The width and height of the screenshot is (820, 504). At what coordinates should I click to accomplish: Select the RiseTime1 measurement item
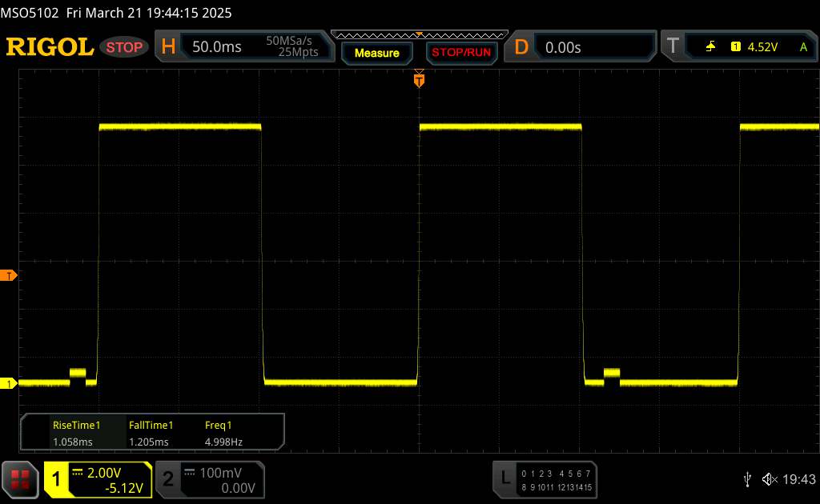76,432
